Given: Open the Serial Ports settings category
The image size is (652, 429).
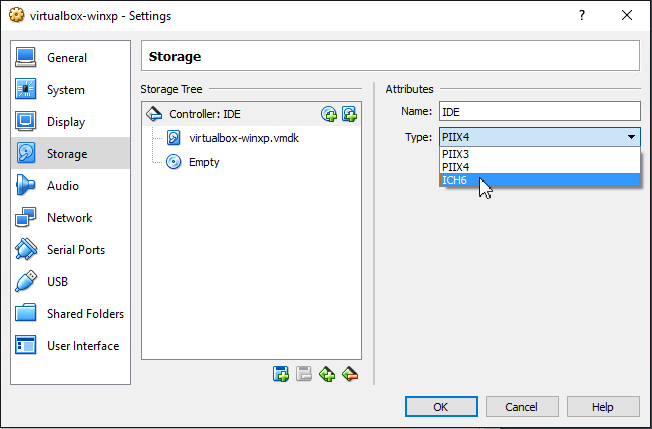Looking at the screenshot, I should [x=70, y=249].
